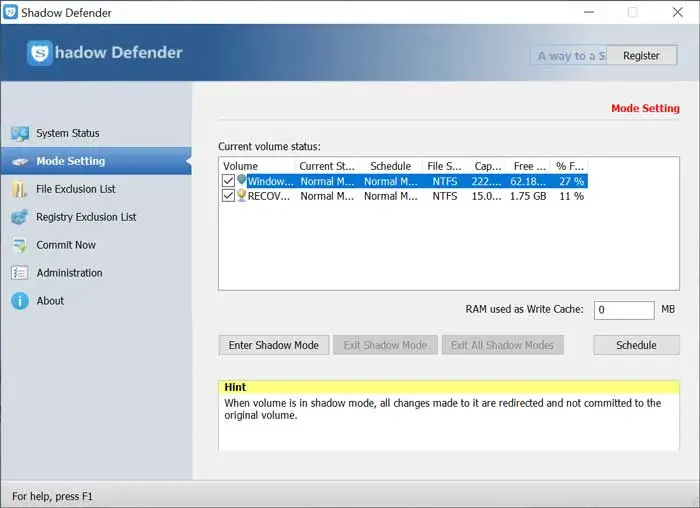Open the Mode Setting page
The image size is (700, 508).
(x=96, y=161)
